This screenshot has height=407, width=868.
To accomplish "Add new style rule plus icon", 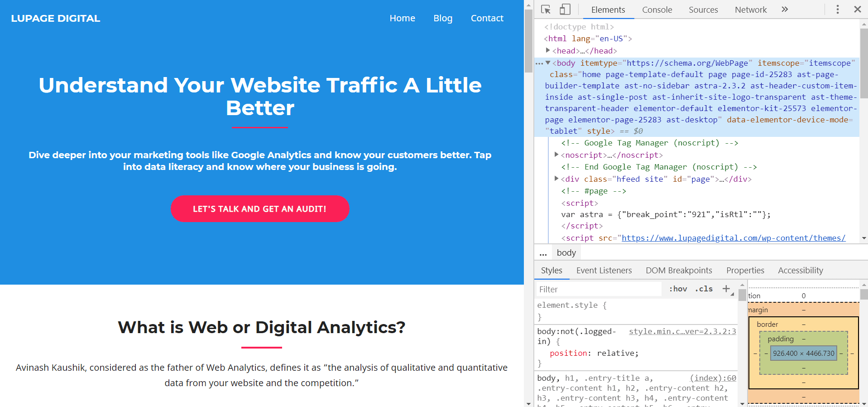I will 726,289.
